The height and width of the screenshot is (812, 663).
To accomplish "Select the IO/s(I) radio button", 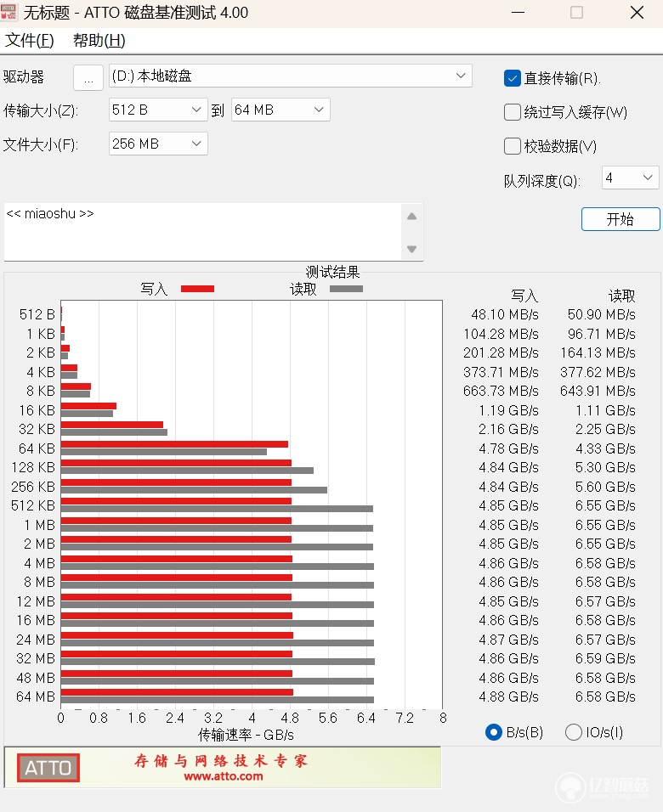I will click(573, 732).
